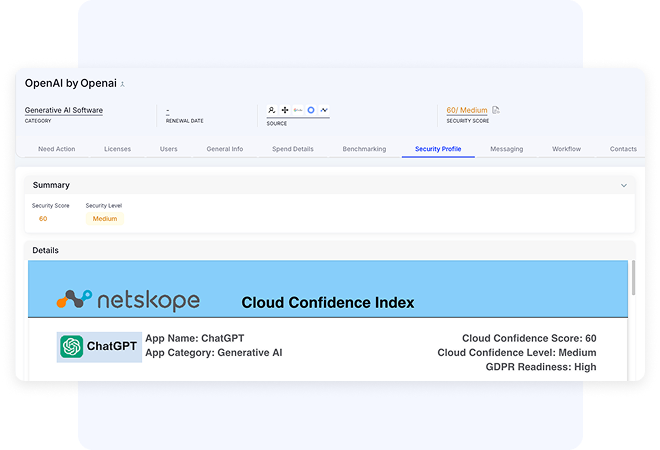This screenshot has height=450, width=660.
Task: Go to the Users tab
Action: 168,149
